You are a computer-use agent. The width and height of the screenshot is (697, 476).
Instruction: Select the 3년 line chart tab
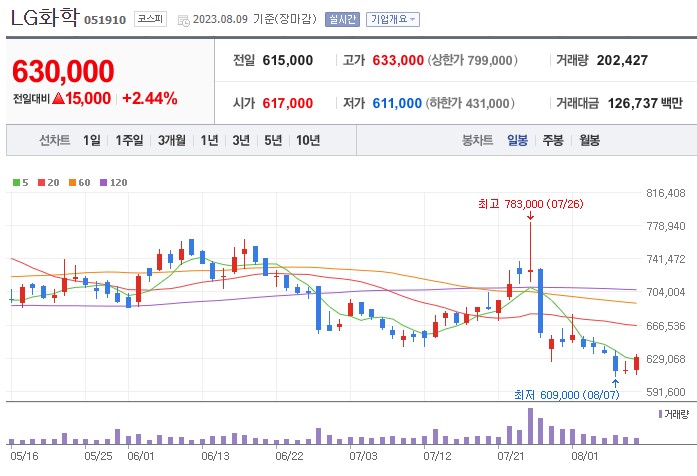point(241,140)
